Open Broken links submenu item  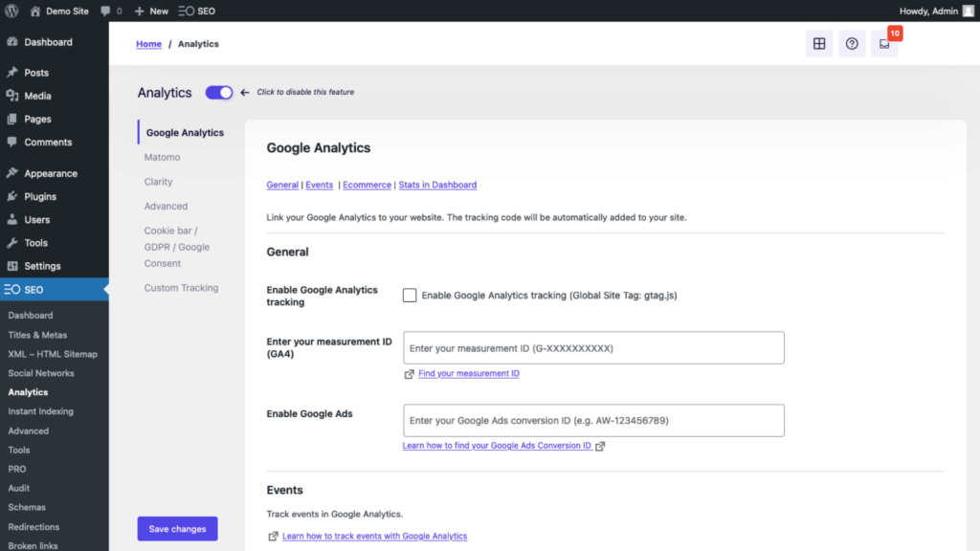pyautogui.click(x=33, y=545)
